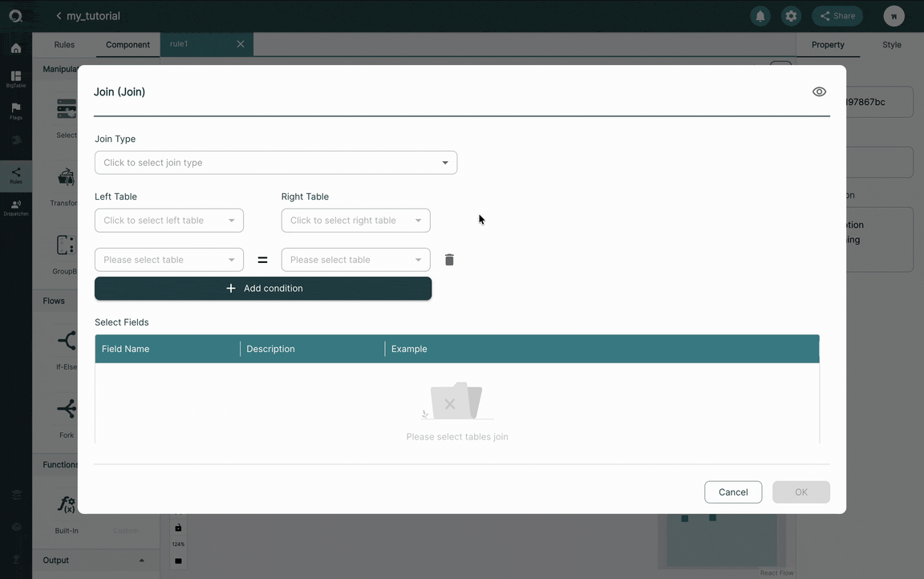
Task: Open Flags in the left sidebar
Action: tap(16, 111)
